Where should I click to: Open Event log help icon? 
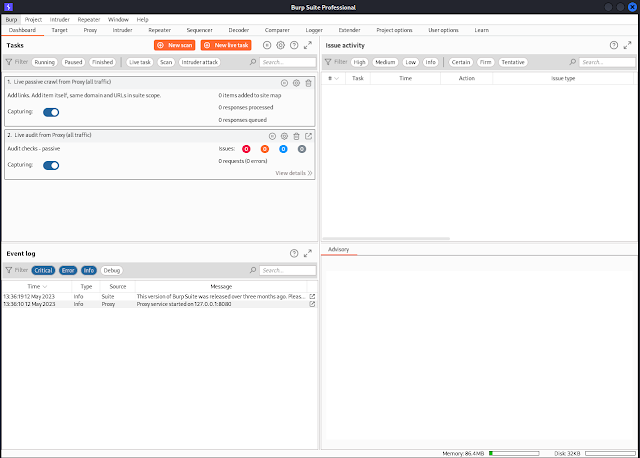point(294,253)
